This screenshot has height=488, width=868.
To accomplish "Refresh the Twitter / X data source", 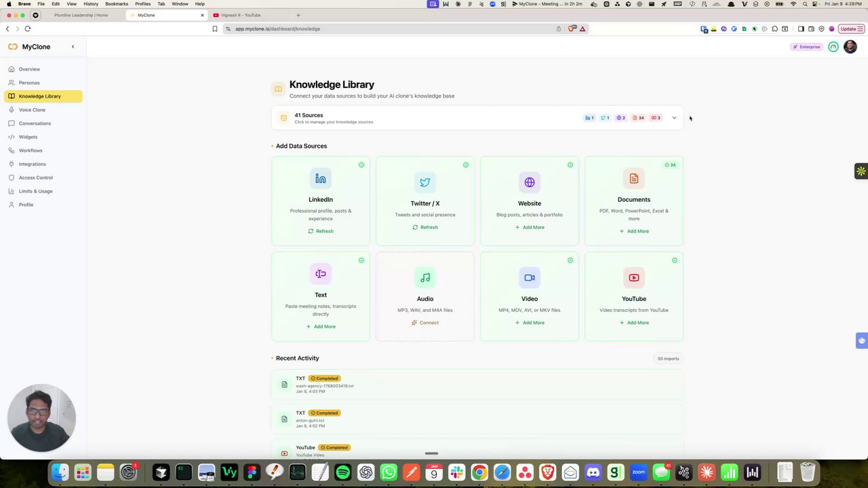I will click(x=425, y=227).
